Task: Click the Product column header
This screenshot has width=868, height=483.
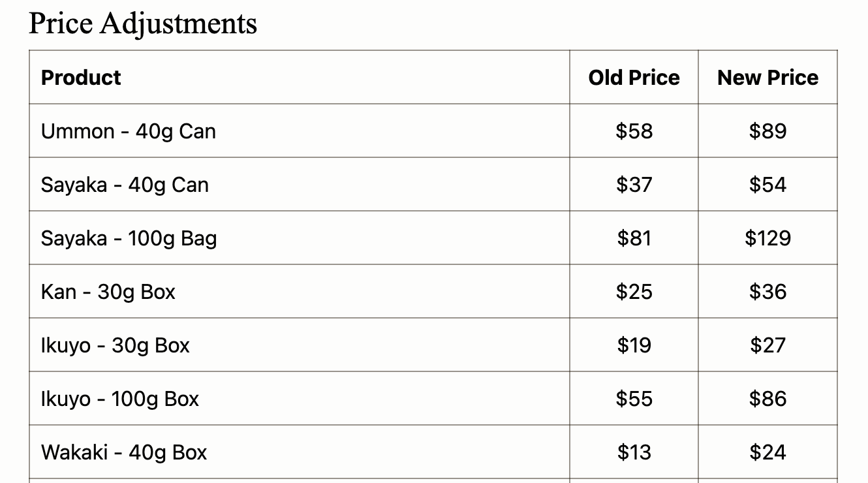Action: click(x=81, y=78)
